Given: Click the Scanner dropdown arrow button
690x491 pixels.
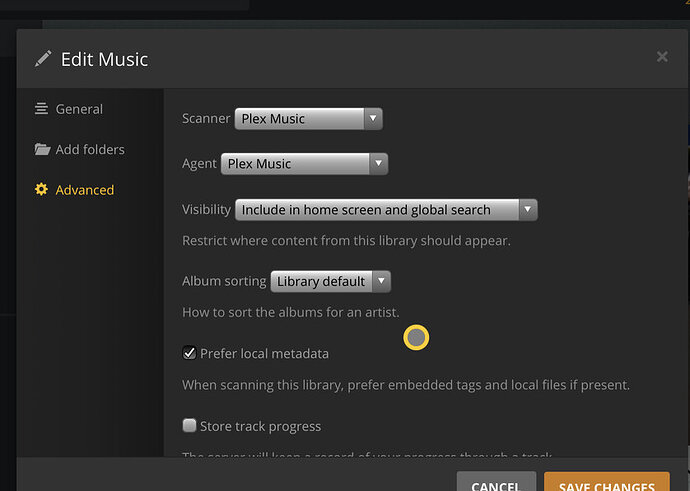Looking at the screenshot, I should point(373,119).
